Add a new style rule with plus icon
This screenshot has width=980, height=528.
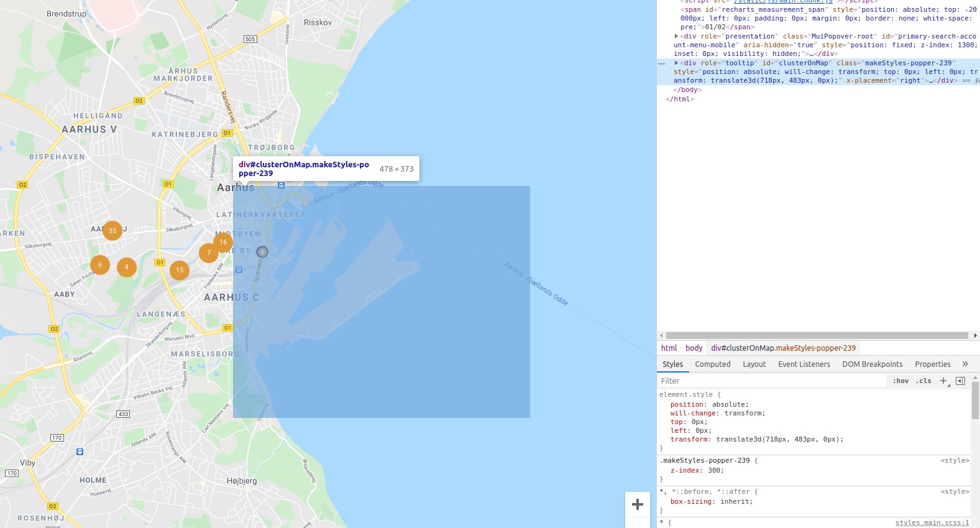(x=943, y=381)
